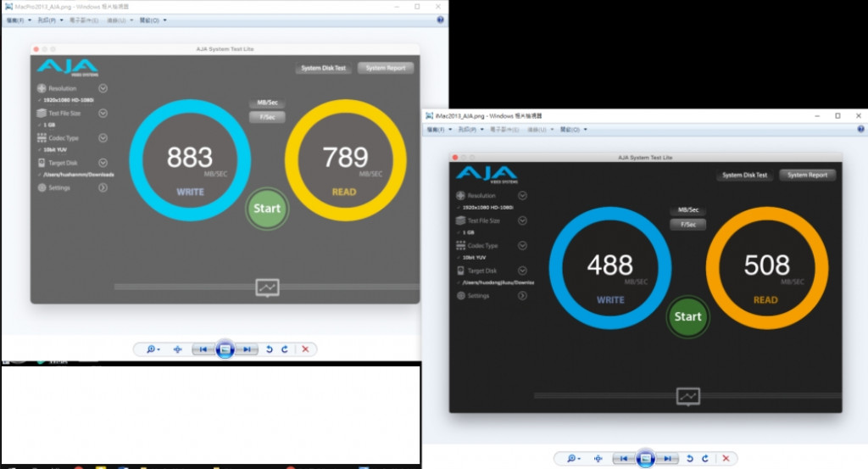Open zoom control in MacPro2013_AJA viewer

pos(153,349)
